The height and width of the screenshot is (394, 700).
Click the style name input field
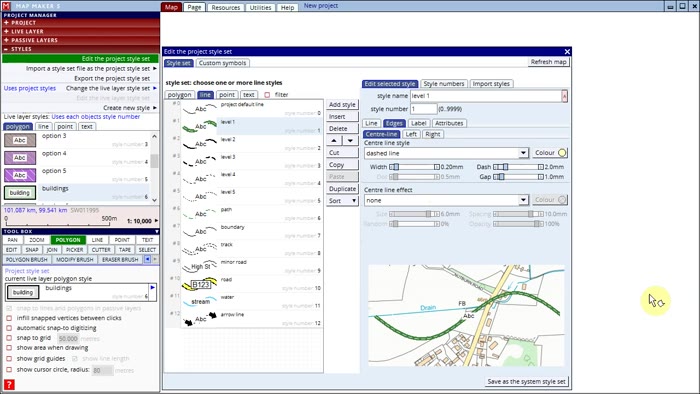point(486,96)
